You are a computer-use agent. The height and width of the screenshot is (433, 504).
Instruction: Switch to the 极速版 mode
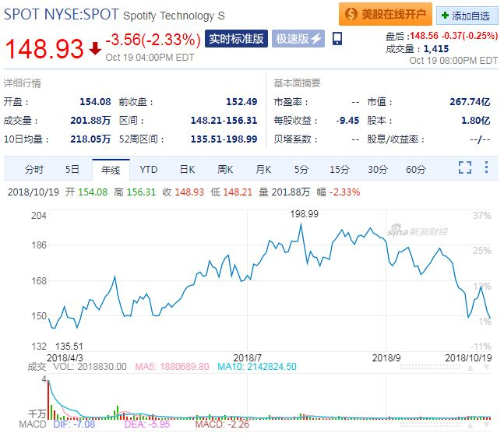coord(298,39)
